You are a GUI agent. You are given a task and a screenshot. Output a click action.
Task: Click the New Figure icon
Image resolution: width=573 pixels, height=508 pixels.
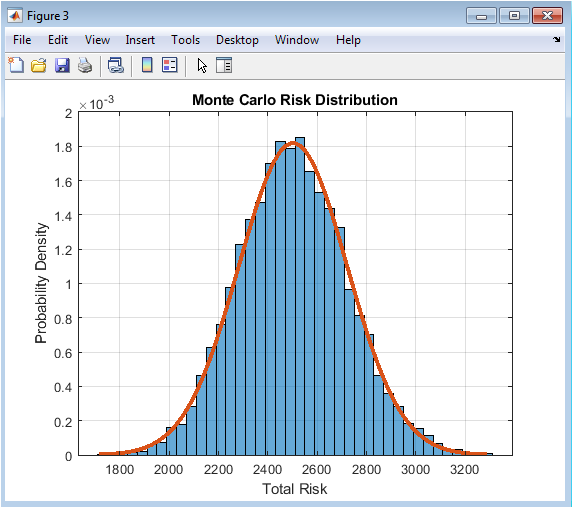(16, 65)
